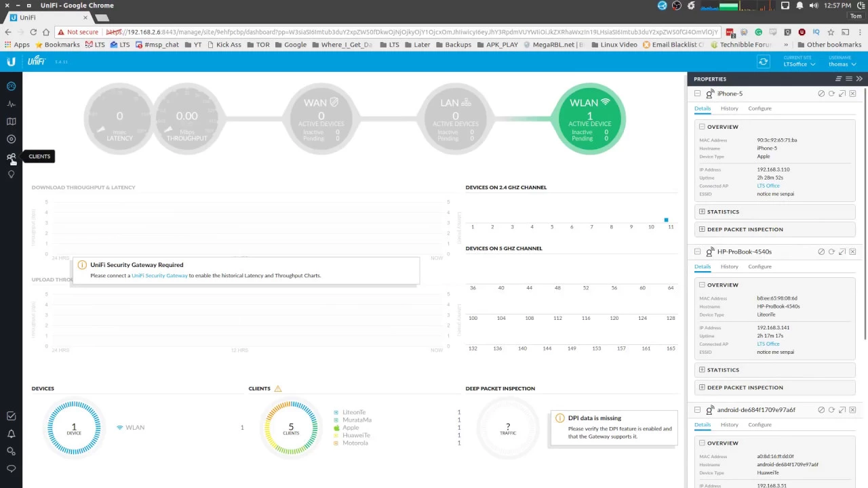This screenshot has width=868, height=488.
Task: Click the Devices donut chart
Action: point(74,428)
